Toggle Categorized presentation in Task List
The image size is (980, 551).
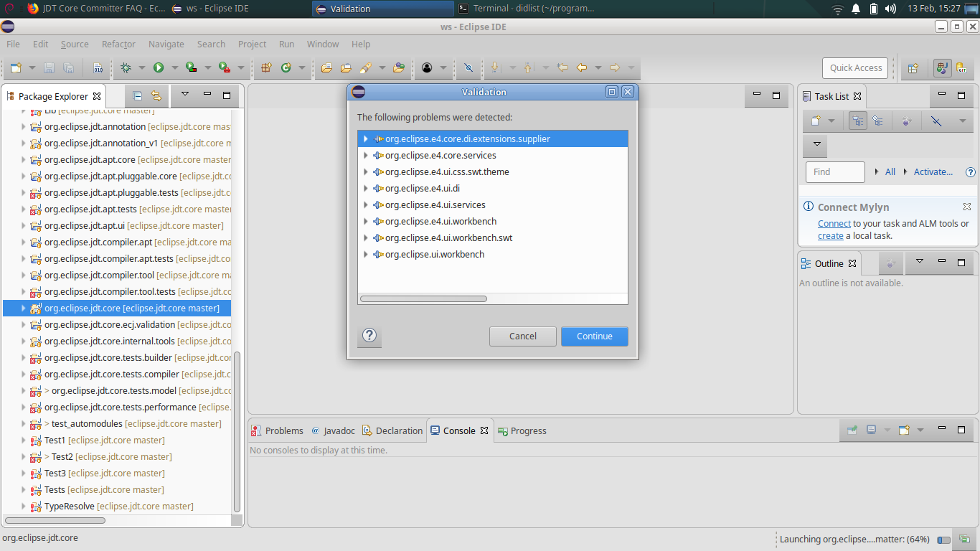point(857,121)
